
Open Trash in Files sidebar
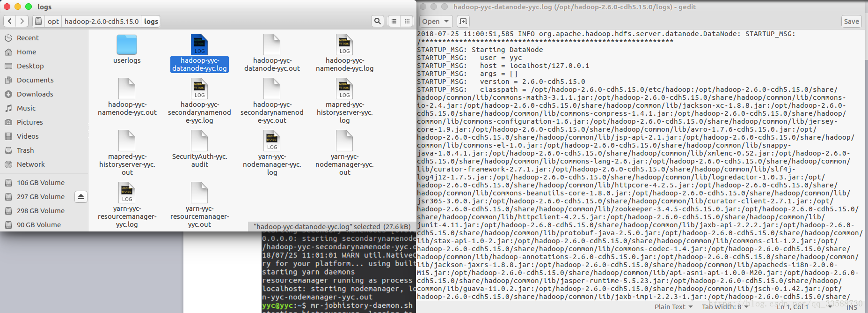click(44, 150)
